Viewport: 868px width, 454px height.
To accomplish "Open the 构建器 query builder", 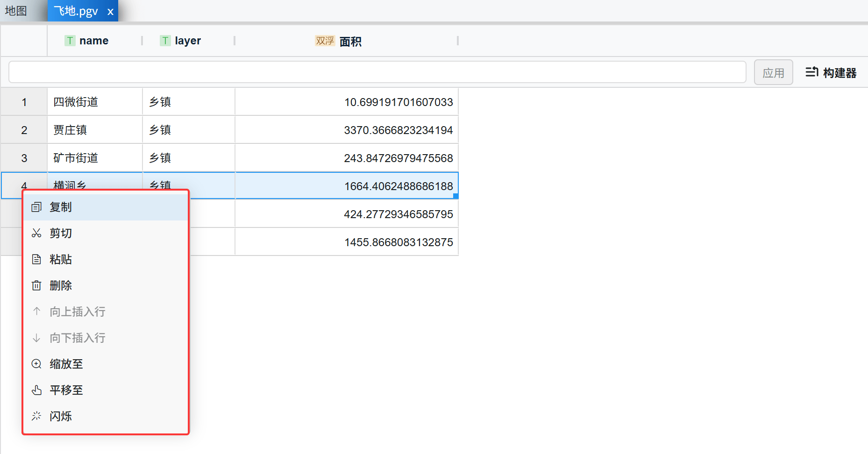I will coord(831,72).
